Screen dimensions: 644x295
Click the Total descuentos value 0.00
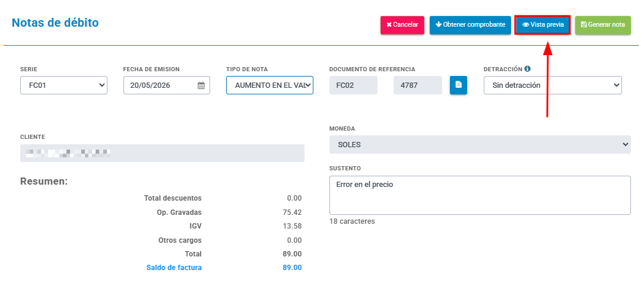click(294, 198)
